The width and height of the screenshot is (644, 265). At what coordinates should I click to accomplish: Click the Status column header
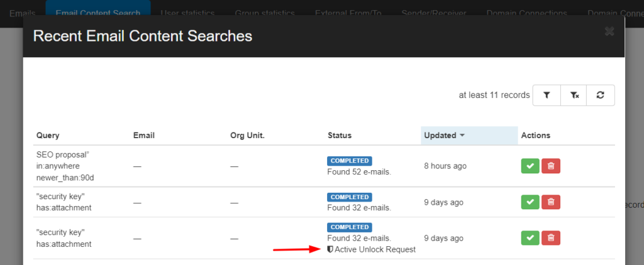point(340,136)
